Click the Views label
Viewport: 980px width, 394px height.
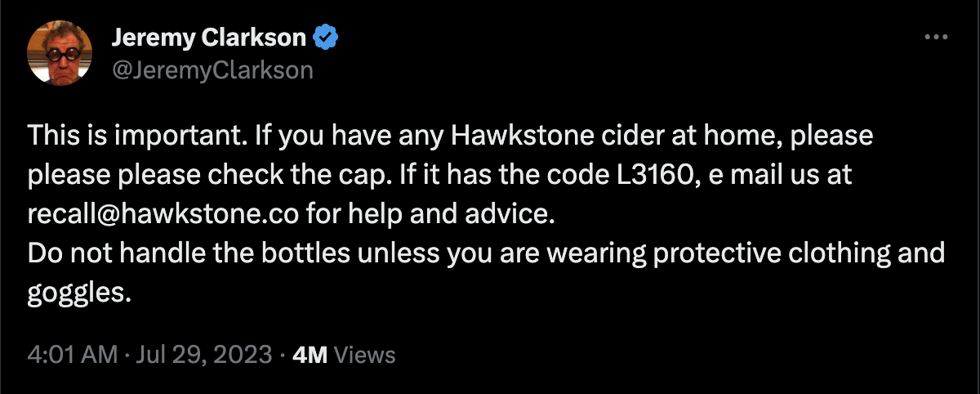[x=365, y=355]
